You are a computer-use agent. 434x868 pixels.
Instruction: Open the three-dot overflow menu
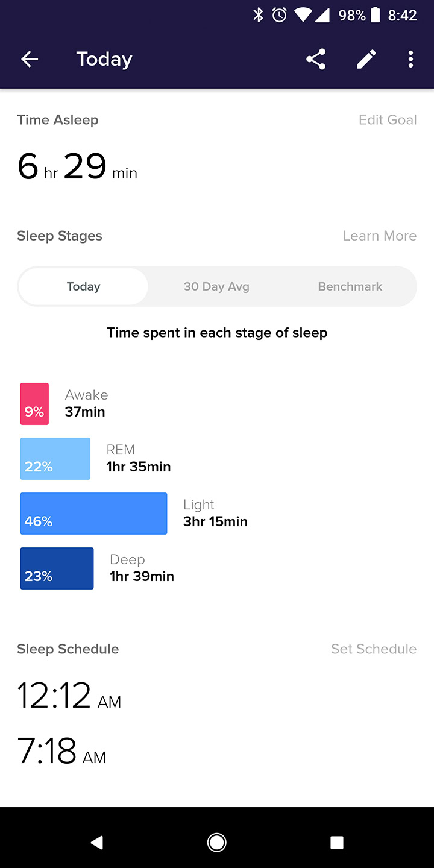410,59
